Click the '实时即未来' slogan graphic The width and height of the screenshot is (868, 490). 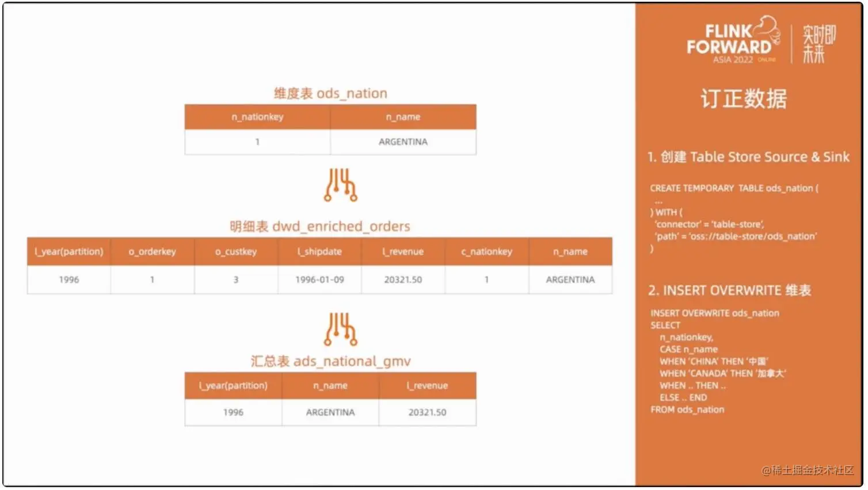[x=819, y=44]
